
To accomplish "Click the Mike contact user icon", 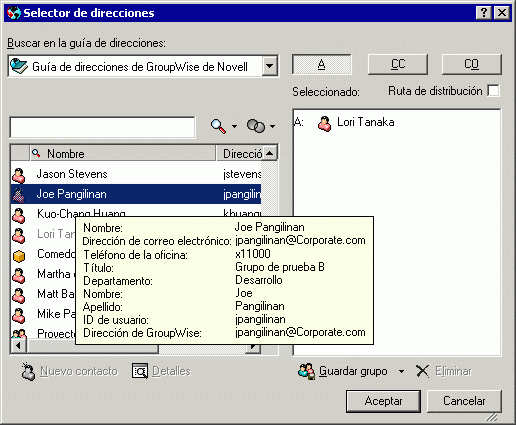I will (19, 315).
